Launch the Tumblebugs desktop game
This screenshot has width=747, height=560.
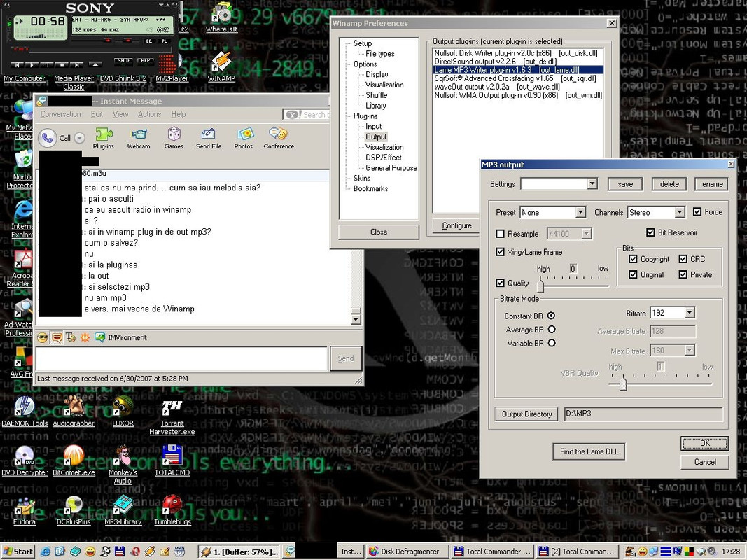point(172,510)
